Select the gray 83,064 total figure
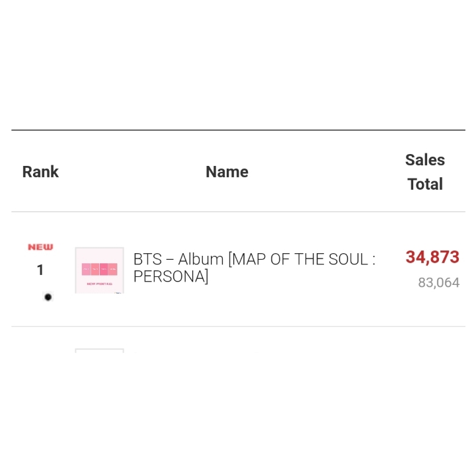 tap(439, 283)
